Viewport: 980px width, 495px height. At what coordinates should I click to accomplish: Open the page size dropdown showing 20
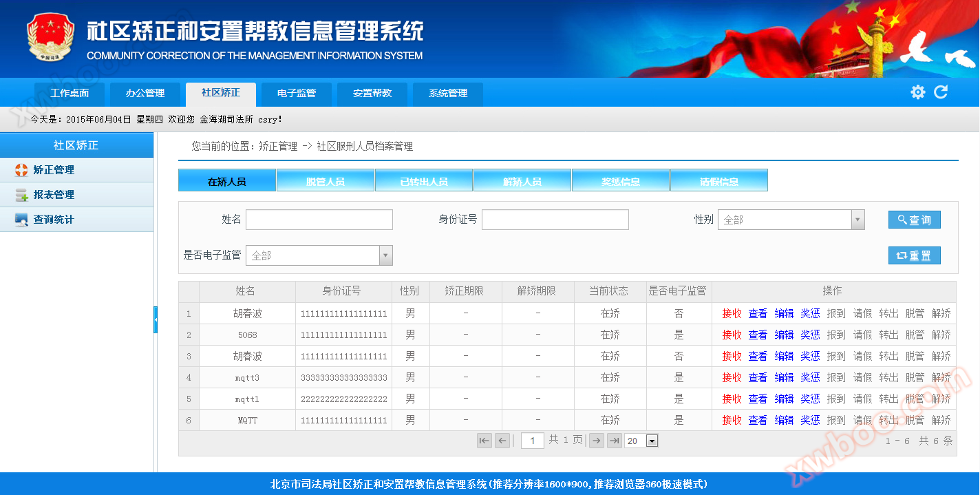coord(652,441)
